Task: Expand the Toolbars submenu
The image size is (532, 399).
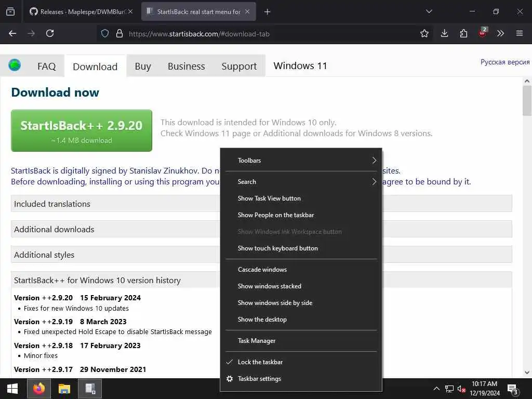Action: tap(301, 160)
